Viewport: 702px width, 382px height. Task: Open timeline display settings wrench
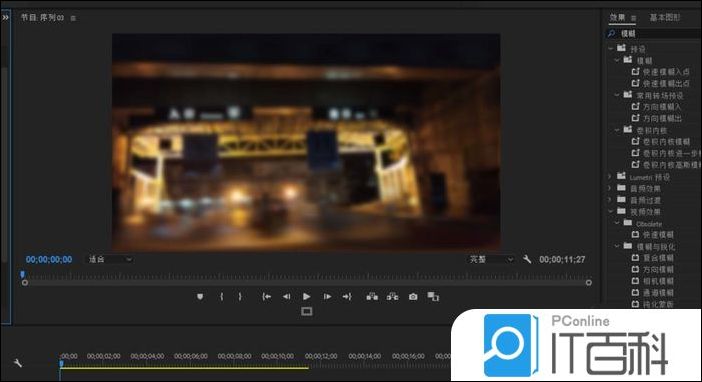[x=18, y=363]
